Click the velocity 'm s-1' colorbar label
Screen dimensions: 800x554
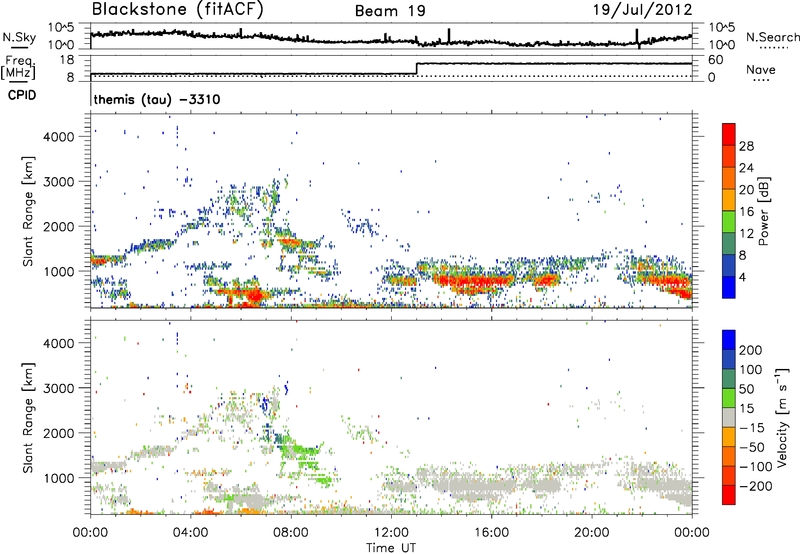point(782,417)
